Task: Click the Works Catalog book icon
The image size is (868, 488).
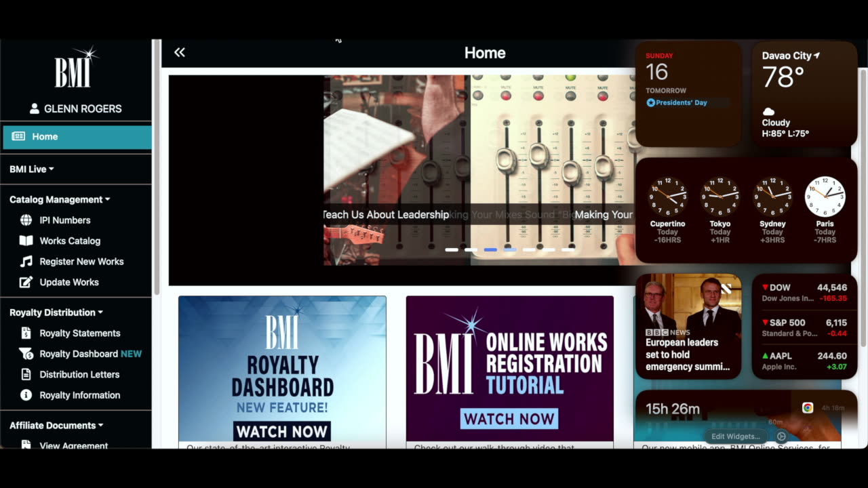Action: click(26, 241)
